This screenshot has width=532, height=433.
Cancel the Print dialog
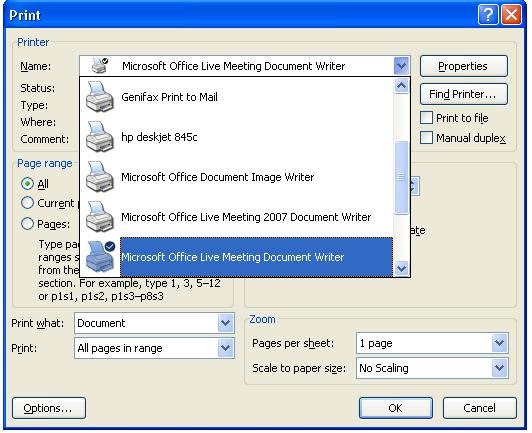pos(479,408)
